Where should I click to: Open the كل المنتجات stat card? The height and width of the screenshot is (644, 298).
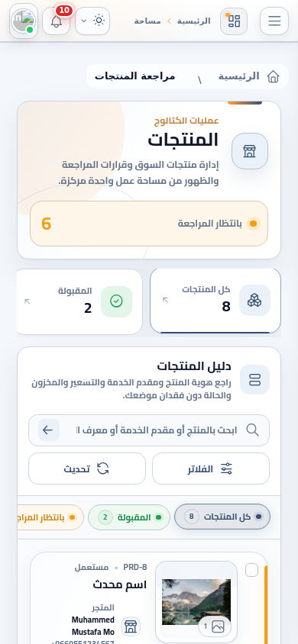point(215,301)
